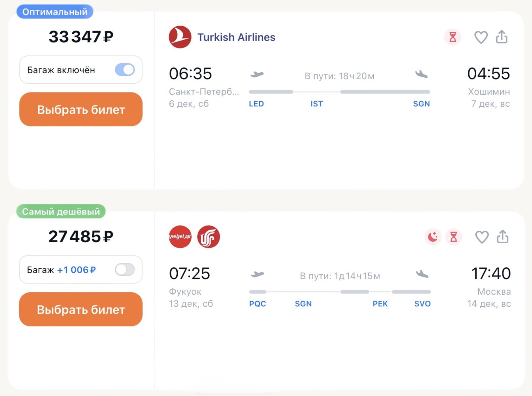Click the "Самый дешёвый" badge
The image size is (532, 396).
(x=61, y=211)
